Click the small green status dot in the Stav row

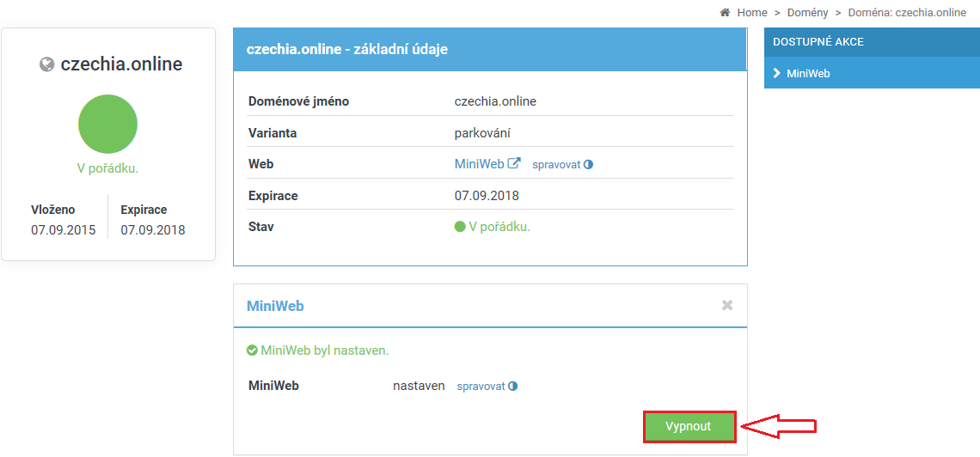(460, 228)
